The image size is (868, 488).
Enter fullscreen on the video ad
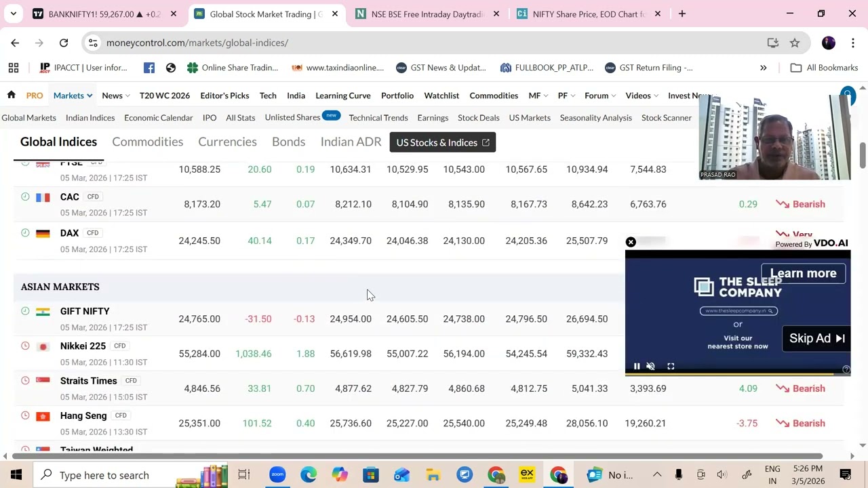point(671,366)
